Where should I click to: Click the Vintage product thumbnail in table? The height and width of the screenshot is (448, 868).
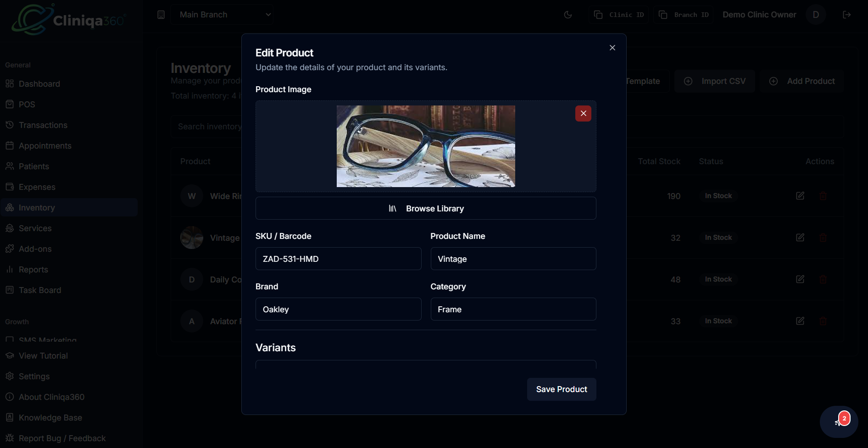192,238
